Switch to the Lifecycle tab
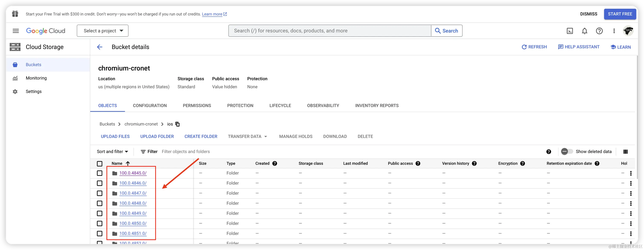 280,106
